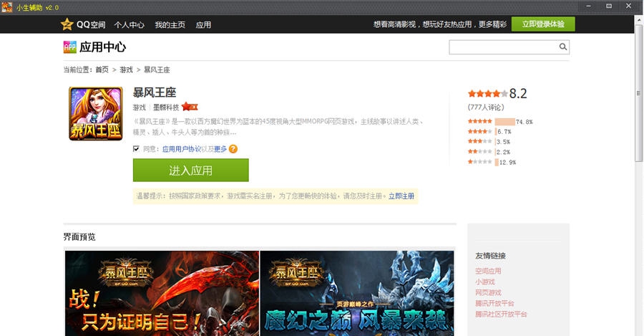The height and width of the screenshot is (336, 644).
Task: Click the 小生辅助 app icon in title bar
Action: tap(7, 7)
